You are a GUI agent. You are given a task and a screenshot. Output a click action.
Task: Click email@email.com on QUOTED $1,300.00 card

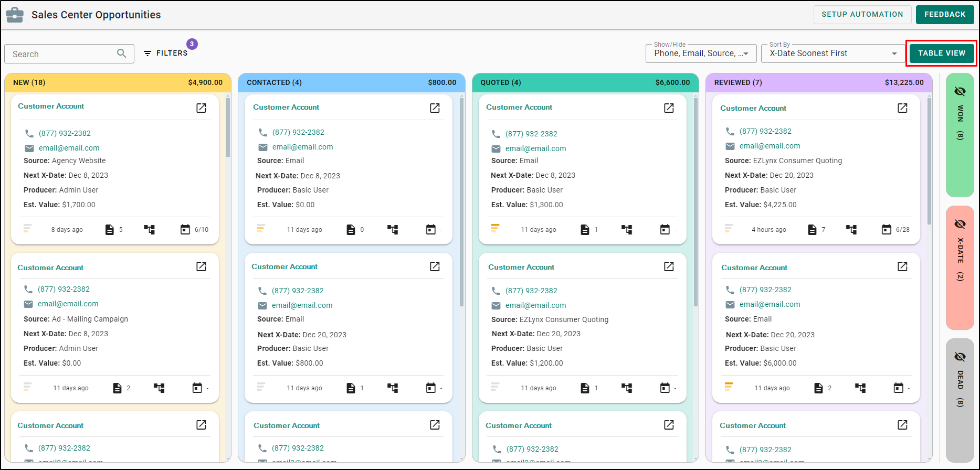(x=535, y=148)
